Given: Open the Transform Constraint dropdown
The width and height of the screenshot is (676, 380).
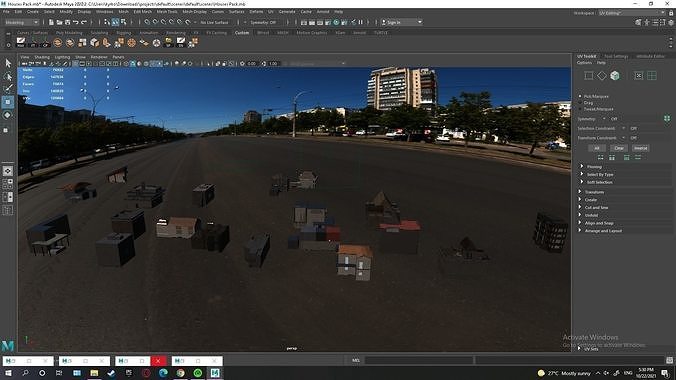Looking at the screenshot, I should [x=623, y=138].
